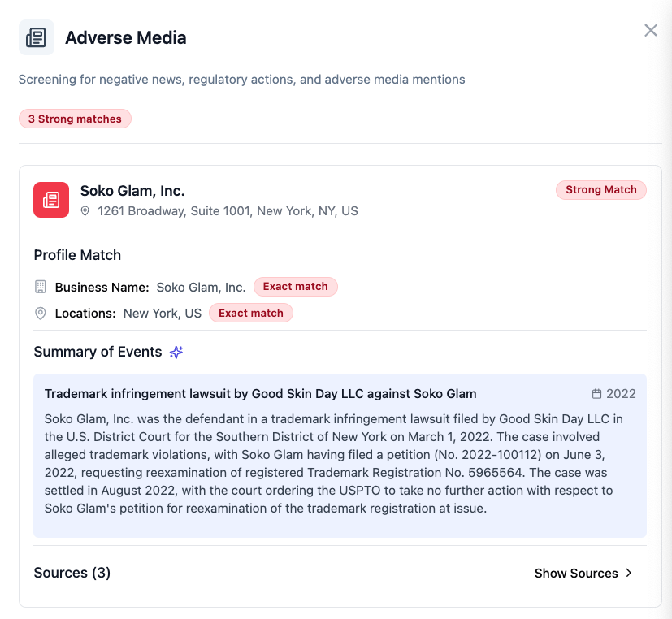Click the map pin icon before 1261 Broadway
672x619 pixels.
85,211
